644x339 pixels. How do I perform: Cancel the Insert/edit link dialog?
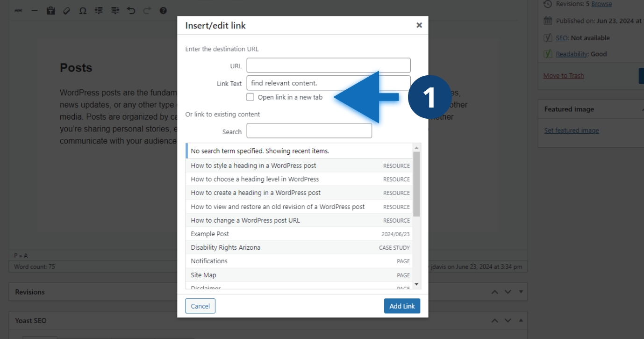click(200, 306)
